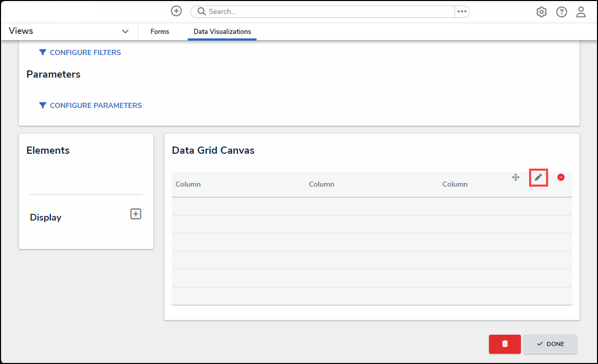
Task: Switch to the Forms tab
Action: click(x=160, y=32)
